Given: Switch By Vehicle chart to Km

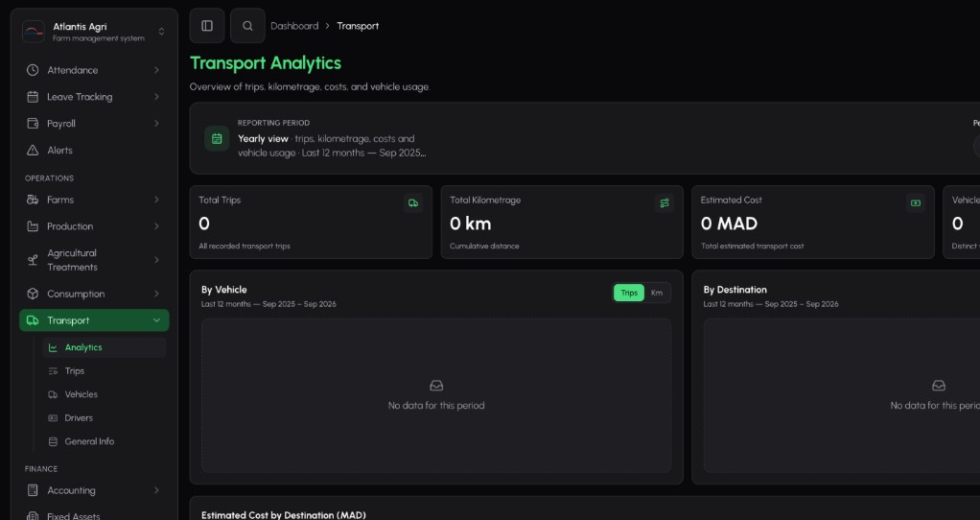Looking at the screenshot, I should coord(656,293).
